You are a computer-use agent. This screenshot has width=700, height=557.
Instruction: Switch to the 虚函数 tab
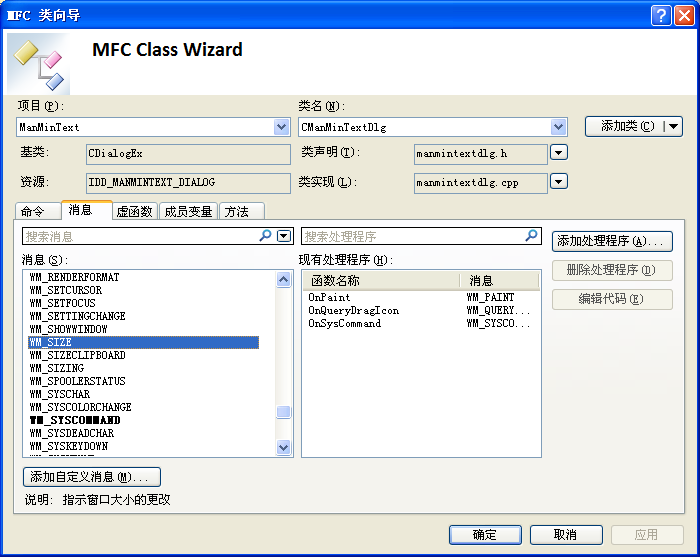134,211
